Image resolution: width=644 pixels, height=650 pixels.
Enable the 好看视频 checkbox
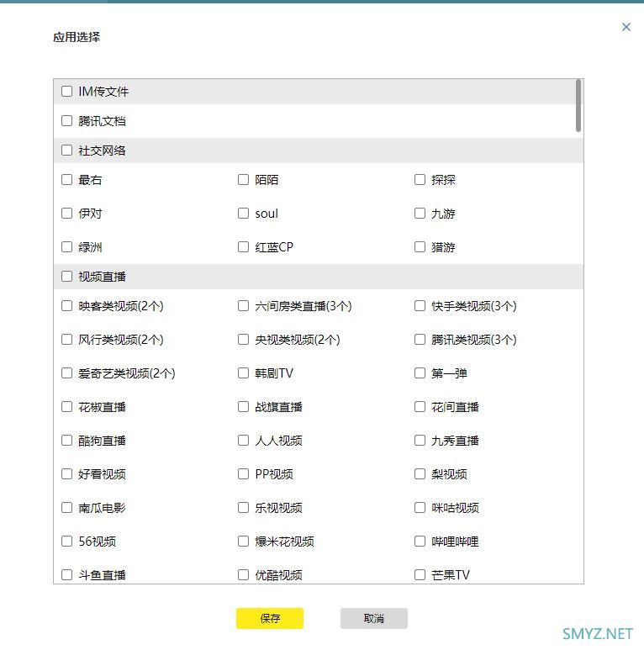pos(66,473)
